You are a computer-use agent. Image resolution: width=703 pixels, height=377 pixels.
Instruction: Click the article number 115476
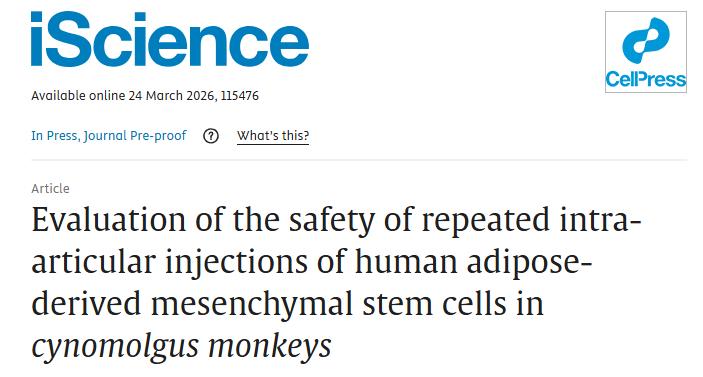pos(240,95)
